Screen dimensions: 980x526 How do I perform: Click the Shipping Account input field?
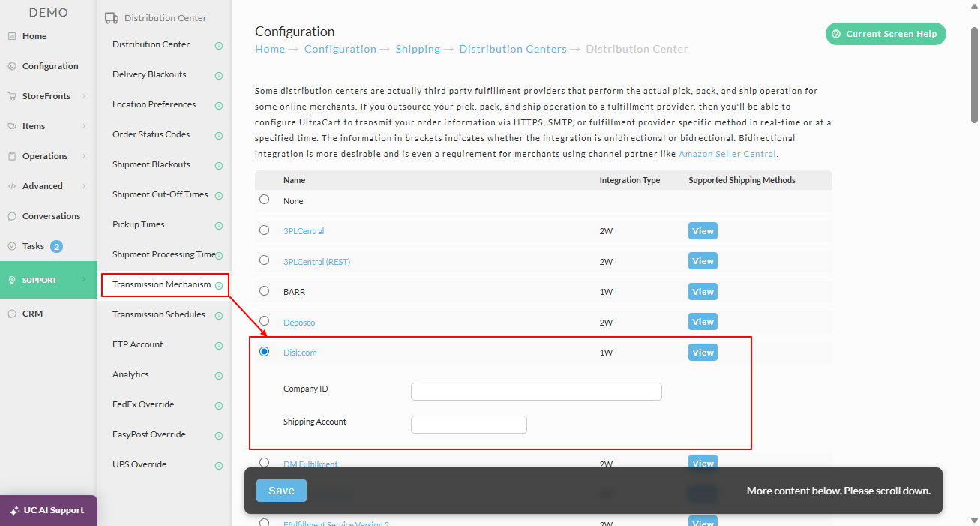(469, 424)
